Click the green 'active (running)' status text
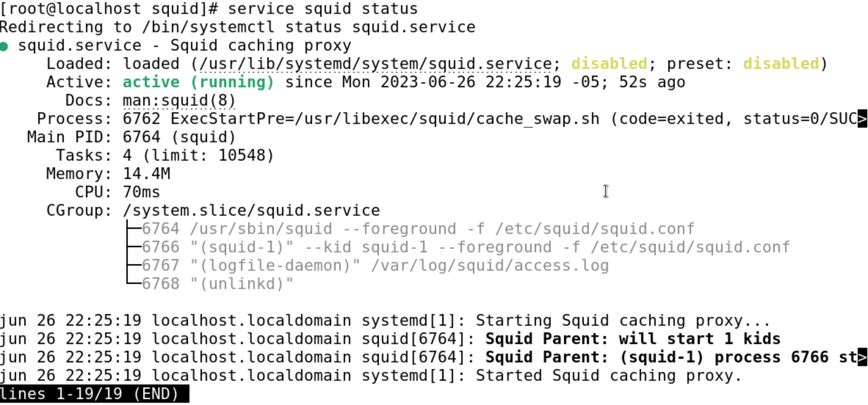This screenshot has width=868, height=405. coord(198,82)
